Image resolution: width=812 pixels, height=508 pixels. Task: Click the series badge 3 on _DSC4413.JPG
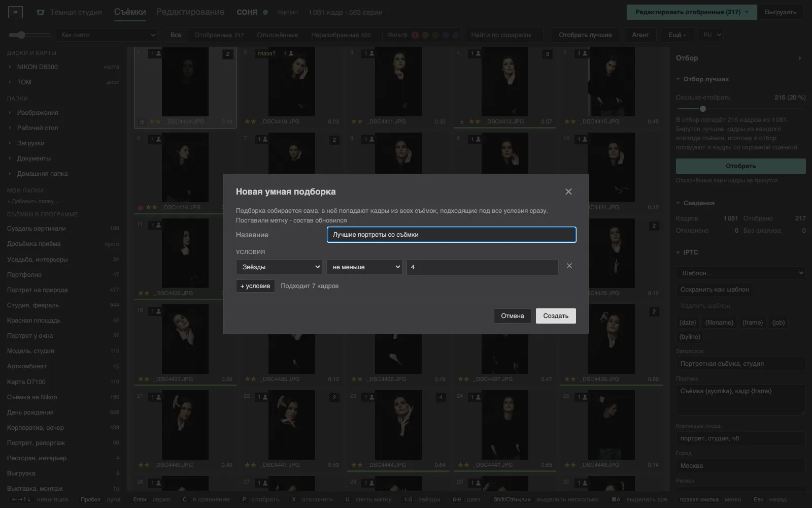pos(547,54)
